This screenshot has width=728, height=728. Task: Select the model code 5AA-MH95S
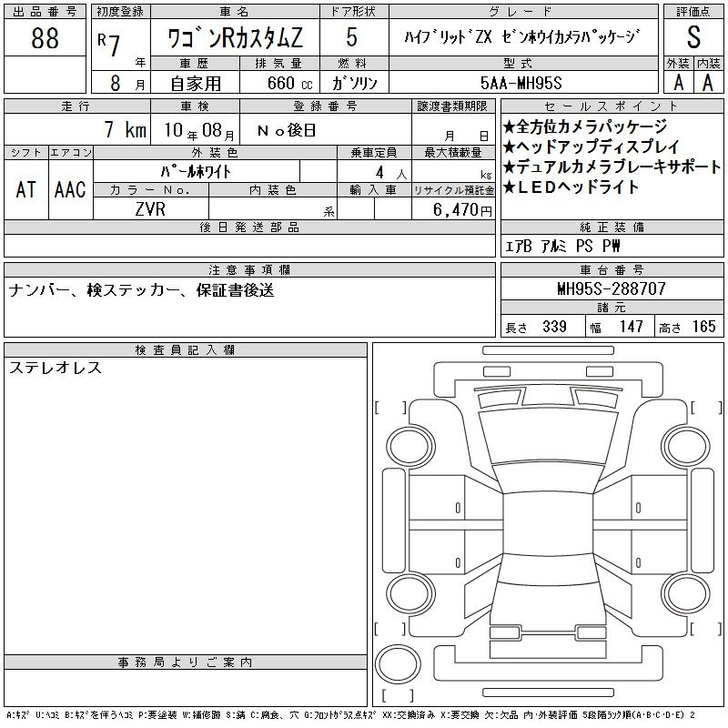click(521, 83)
